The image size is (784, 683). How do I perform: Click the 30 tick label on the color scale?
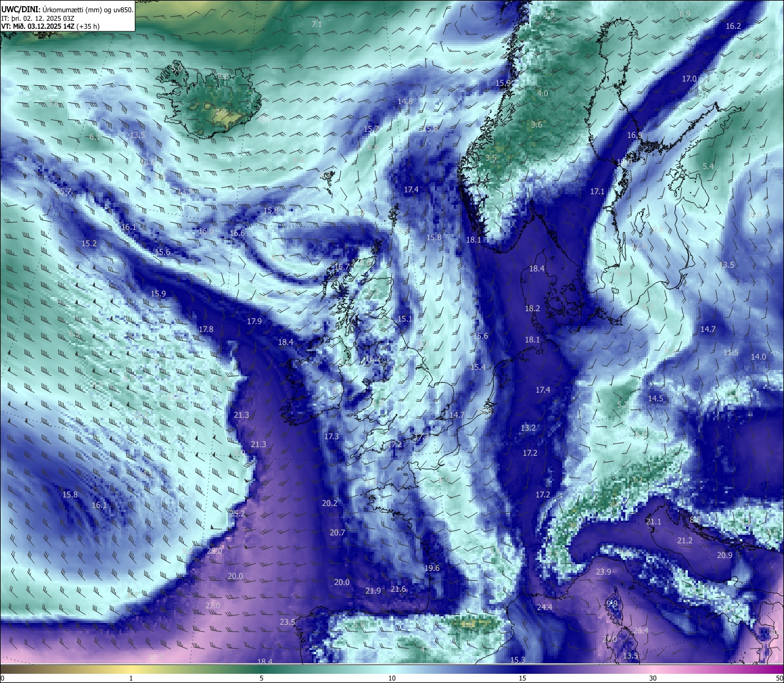pyautogui.click(x=653, y=678)
